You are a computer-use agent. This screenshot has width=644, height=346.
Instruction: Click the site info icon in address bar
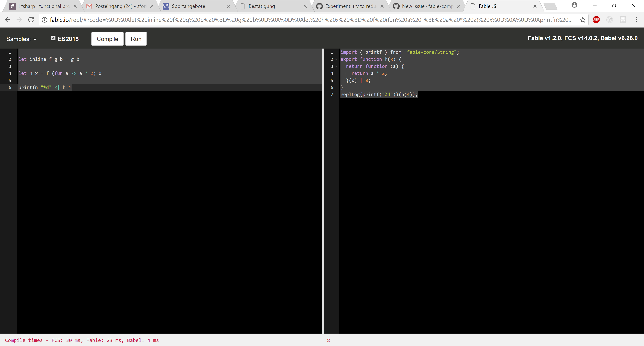click(x=44, y=19)
